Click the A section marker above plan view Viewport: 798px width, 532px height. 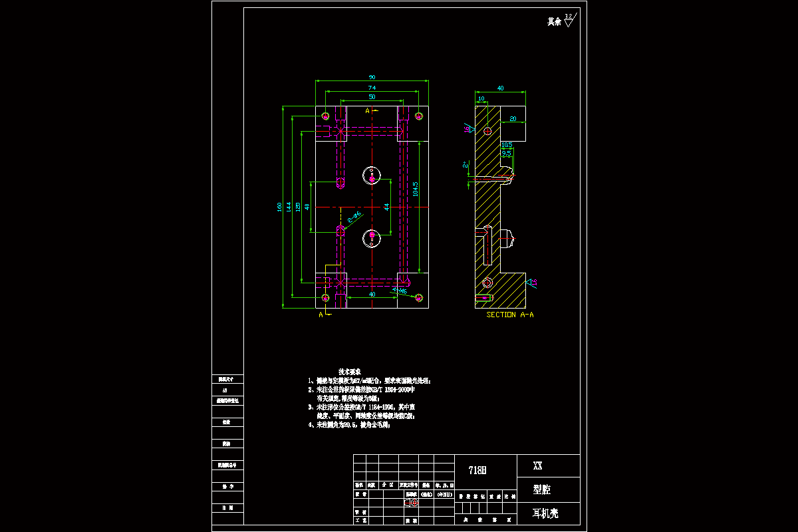tap(368, 112)
